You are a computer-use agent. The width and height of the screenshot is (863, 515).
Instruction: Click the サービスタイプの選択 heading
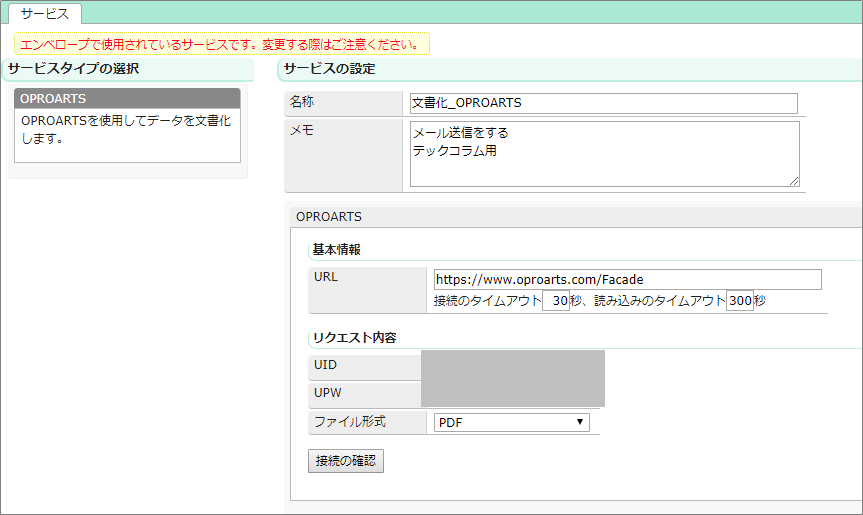pos(73,69)
